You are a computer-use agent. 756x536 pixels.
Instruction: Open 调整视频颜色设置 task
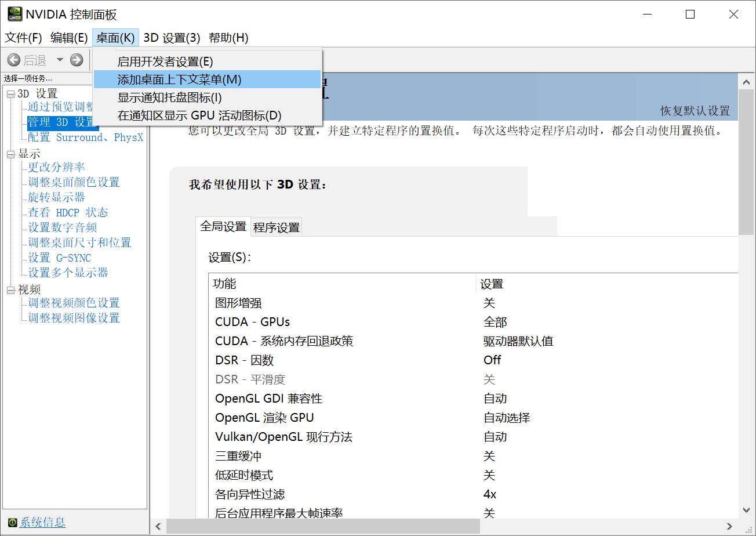point(74,303)
